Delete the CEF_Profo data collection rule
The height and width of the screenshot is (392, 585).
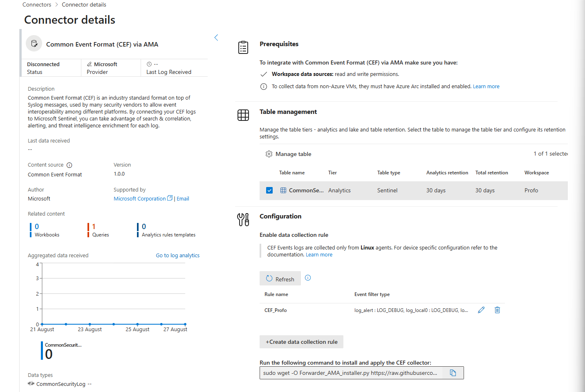[x=497, y=310]
